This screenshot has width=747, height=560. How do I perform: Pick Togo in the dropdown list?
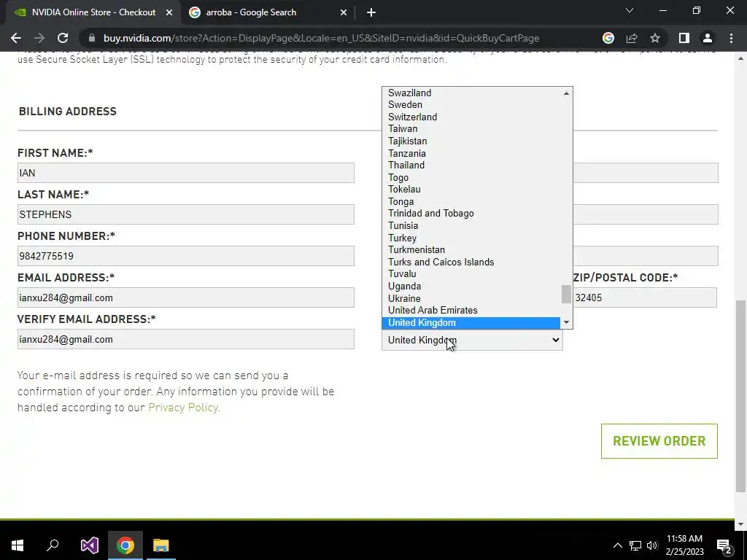point(471,178)
